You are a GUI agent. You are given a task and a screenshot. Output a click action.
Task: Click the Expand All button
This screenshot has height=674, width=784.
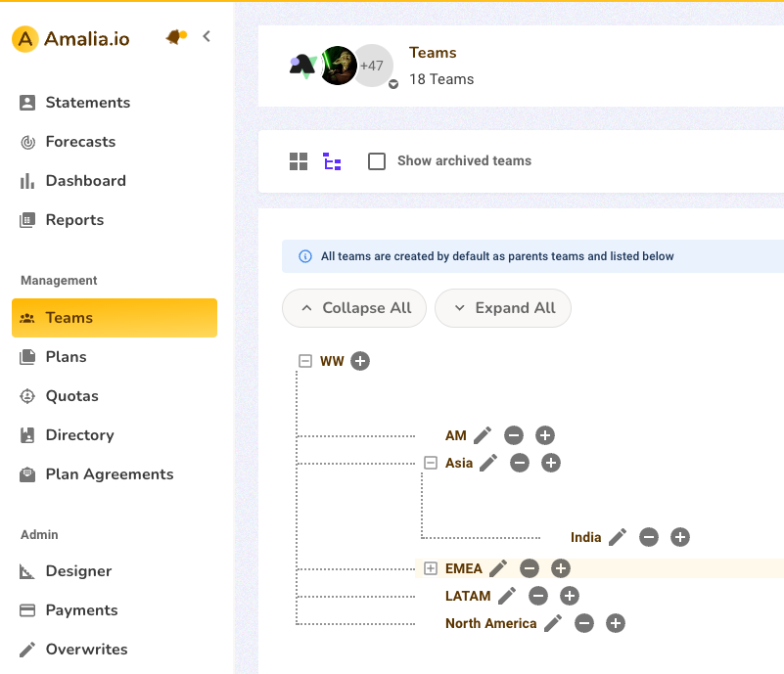point(503,308)
